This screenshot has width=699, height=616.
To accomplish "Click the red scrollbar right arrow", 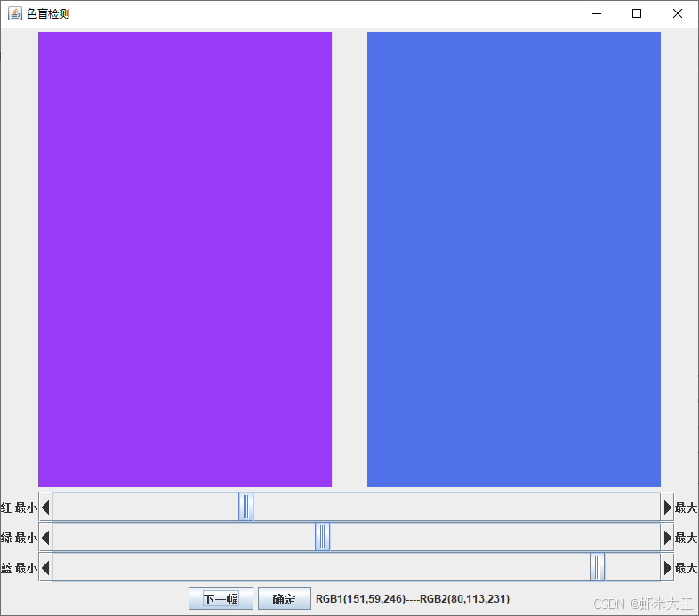I will click(x=667, y=507).
